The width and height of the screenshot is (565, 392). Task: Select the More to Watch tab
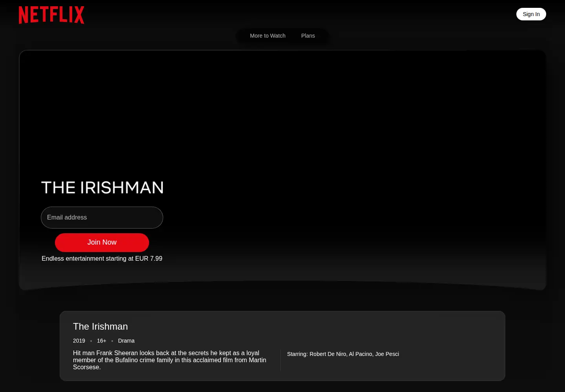[268, 36]
